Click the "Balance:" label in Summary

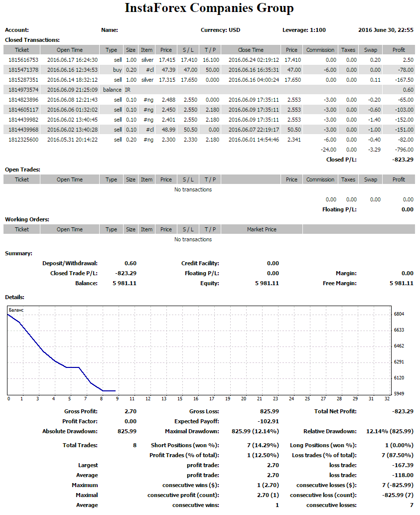pyautogui.click(x=86, y=284)
